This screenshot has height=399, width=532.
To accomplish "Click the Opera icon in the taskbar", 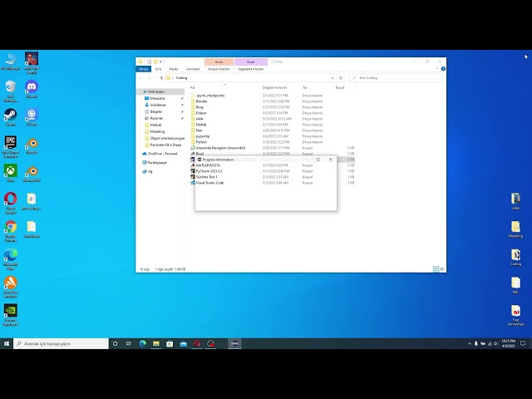I will point(197,343).
